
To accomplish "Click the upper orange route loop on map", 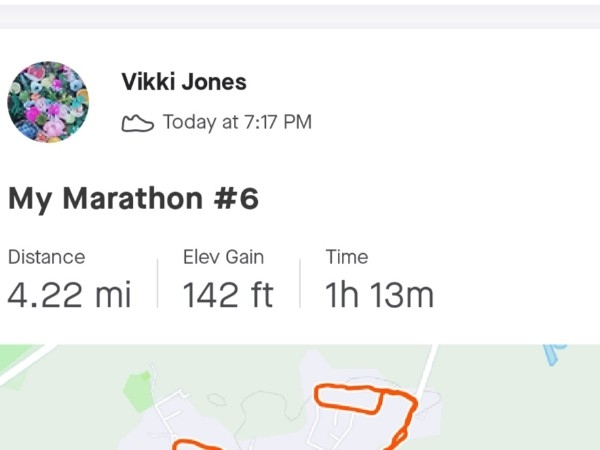I will click(348, 399).
